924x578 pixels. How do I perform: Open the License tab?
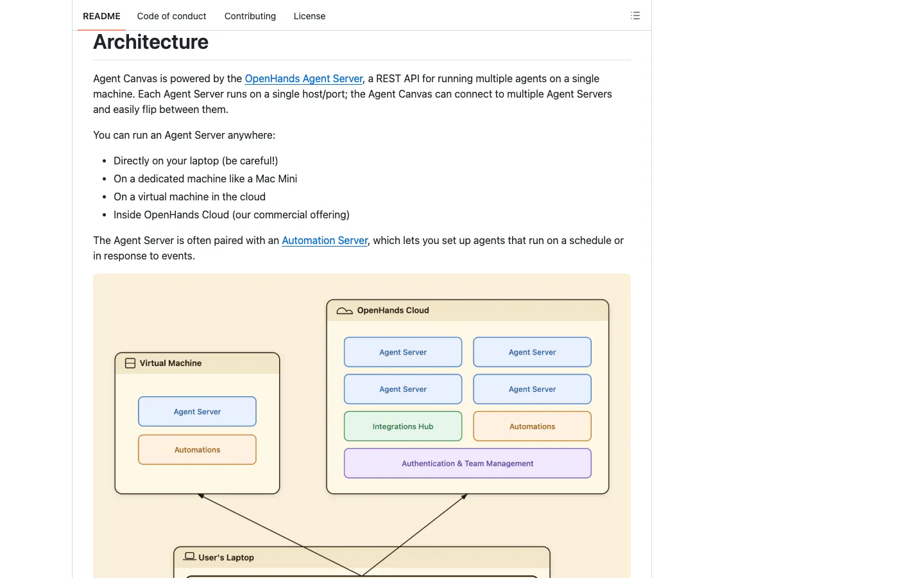click(x=309, y=16)
